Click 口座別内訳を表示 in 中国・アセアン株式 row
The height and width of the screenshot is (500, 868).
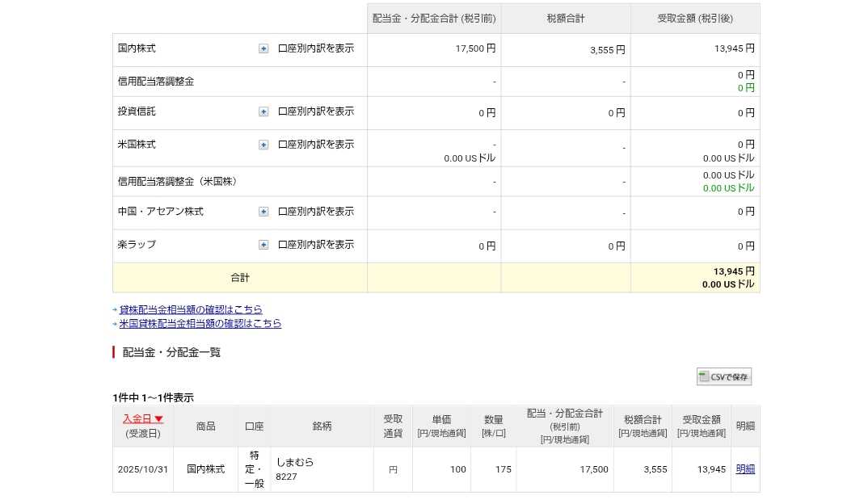pos(315,212)
